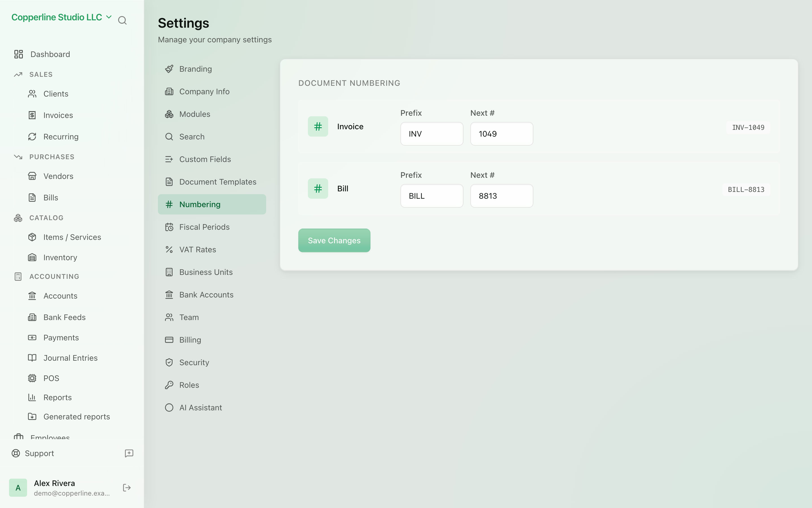Focus the Invoice Prefix field
Screen dimensions: 812x508
click(431, 134)
